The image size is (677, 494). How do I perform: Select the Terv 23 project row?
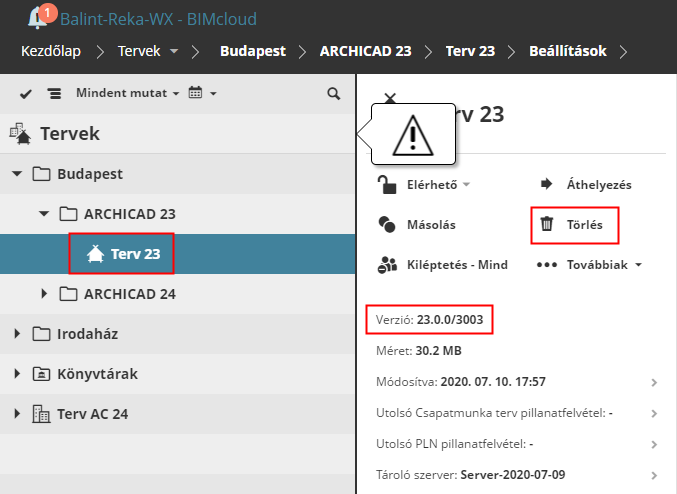click(177, 254)
